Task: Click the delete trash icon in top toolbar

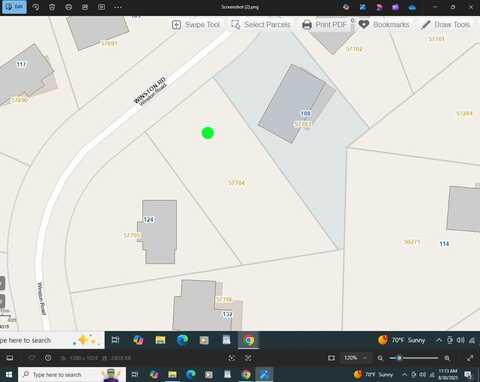Action: point(52,7)
